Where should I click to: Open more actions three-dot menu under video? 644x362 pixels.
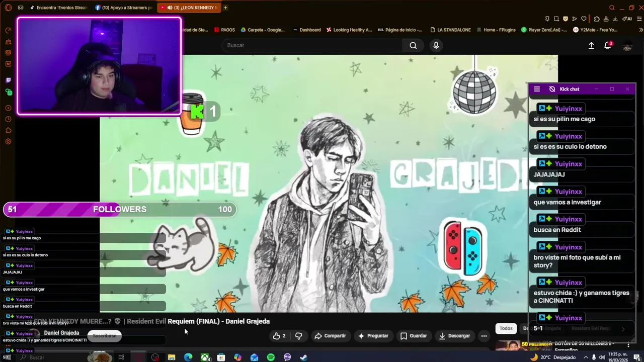pyautogui.click(x=484, y=336)
